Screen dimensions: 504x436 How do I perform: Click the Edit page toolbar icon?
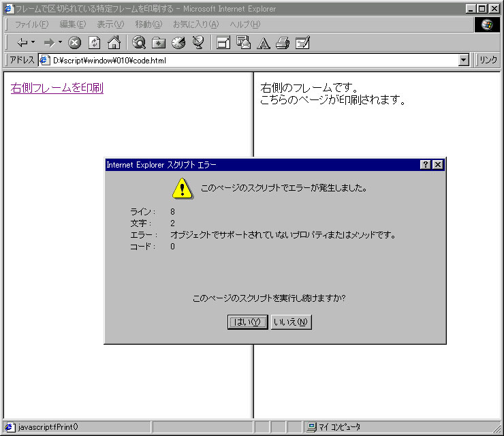coord(302,42)
